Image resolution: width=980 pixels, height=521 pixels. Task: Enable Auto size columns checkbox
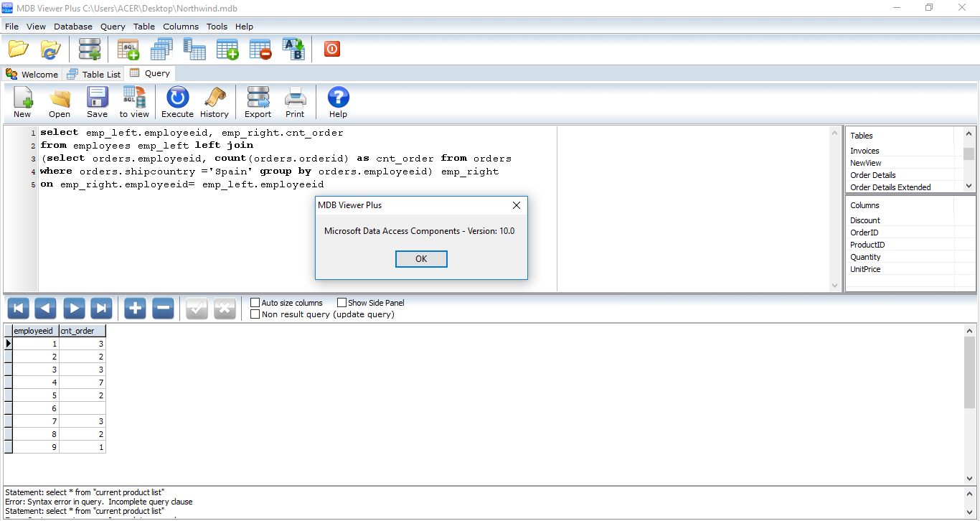coord(255,303)
